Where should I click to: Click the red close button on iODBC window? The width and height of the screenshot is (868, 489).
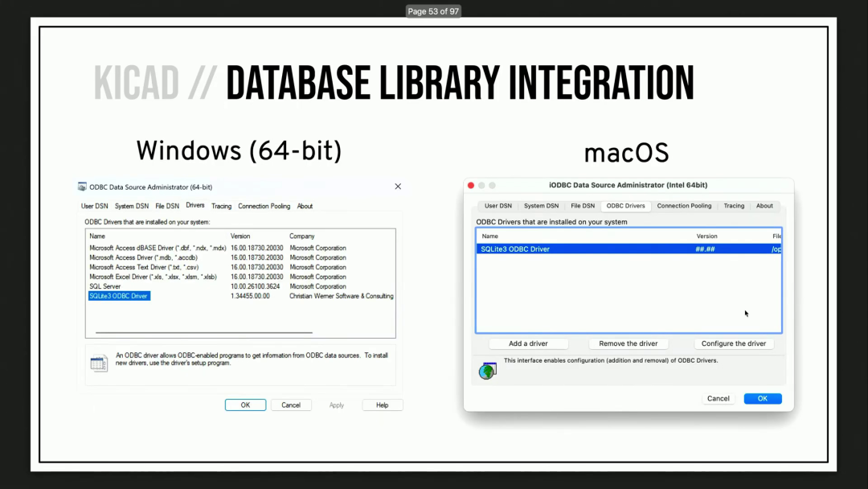[x=471, y=186]
